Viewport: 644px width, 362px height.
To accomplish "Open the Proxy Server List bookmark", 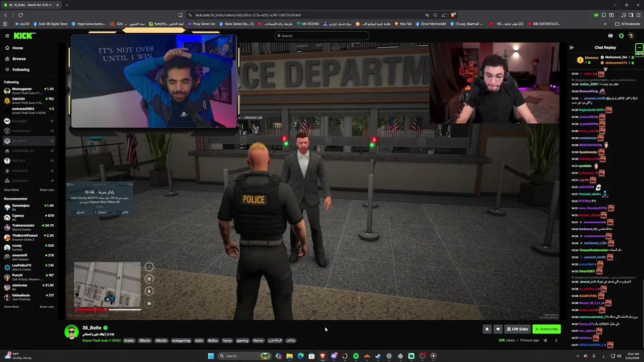I will pyautogui.click(x=201, y=24).
